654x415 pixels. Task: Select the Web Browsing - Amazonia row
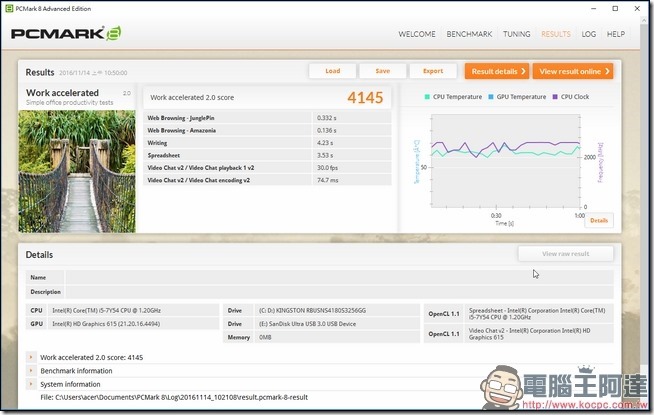click(x=267, y=131)
